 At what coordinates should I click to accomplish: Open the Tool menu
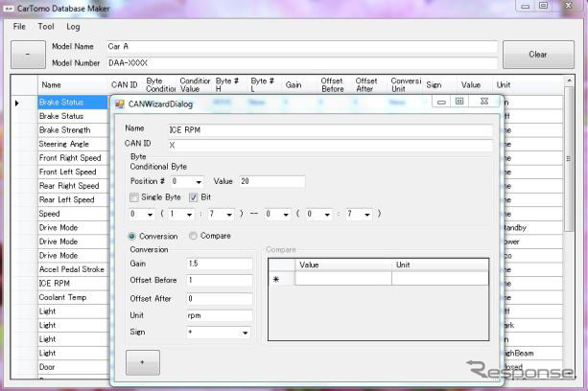point(46,27)
